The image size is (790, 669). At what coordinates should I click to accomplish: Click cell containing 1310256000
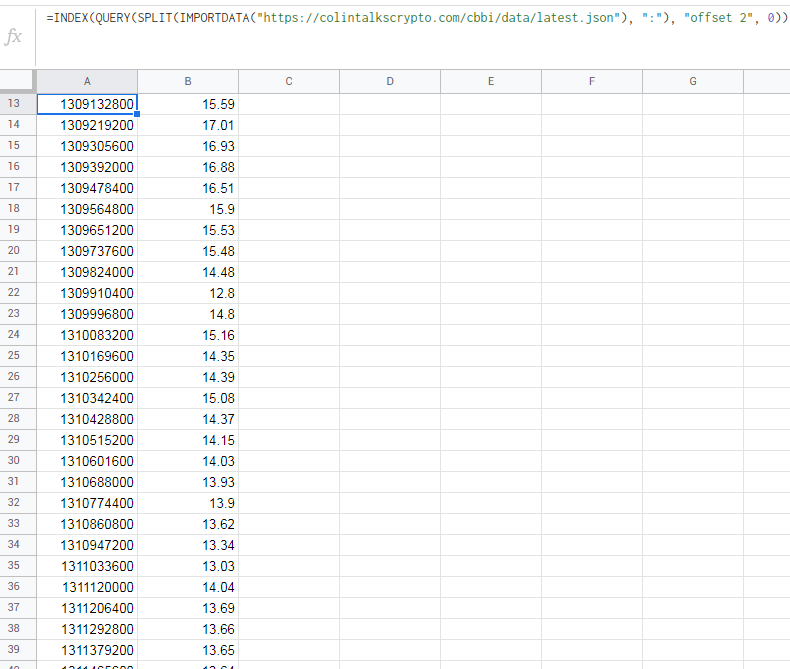[87, 377]
